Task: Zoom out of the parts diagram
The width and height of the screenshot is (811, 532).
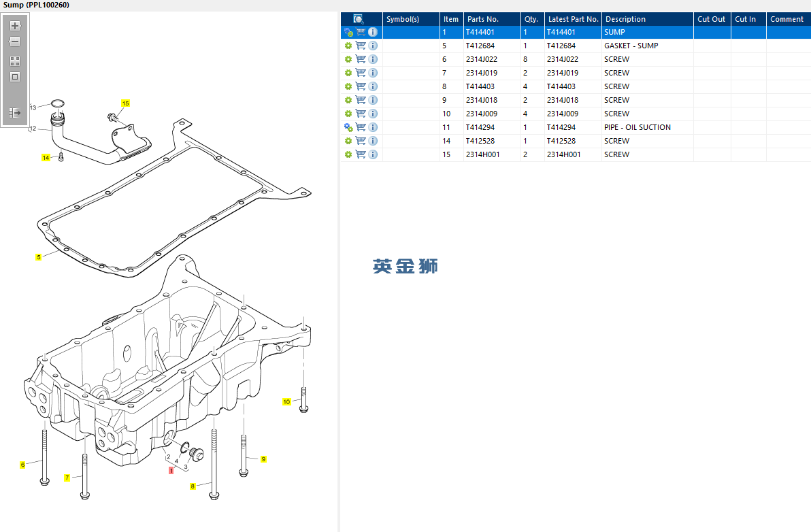Action: click(x=15, y=42)
